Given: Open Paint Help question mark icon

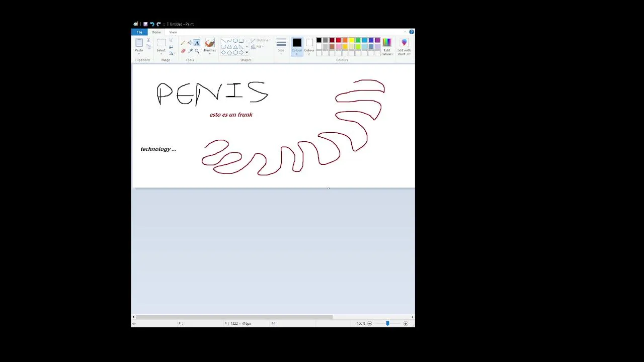Looking at the screenshot, I should [x=412, y=32].
